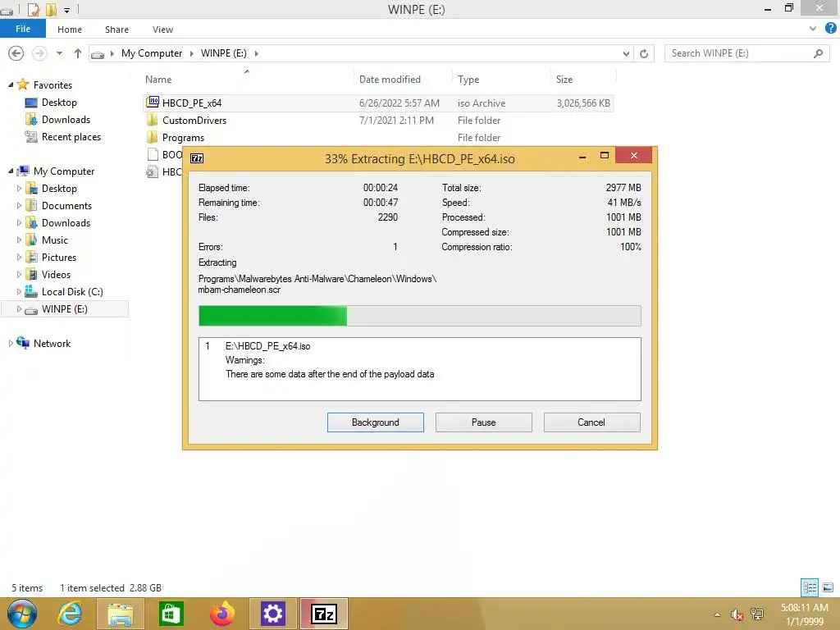Click the muted volume tray icon

point(737,615)
